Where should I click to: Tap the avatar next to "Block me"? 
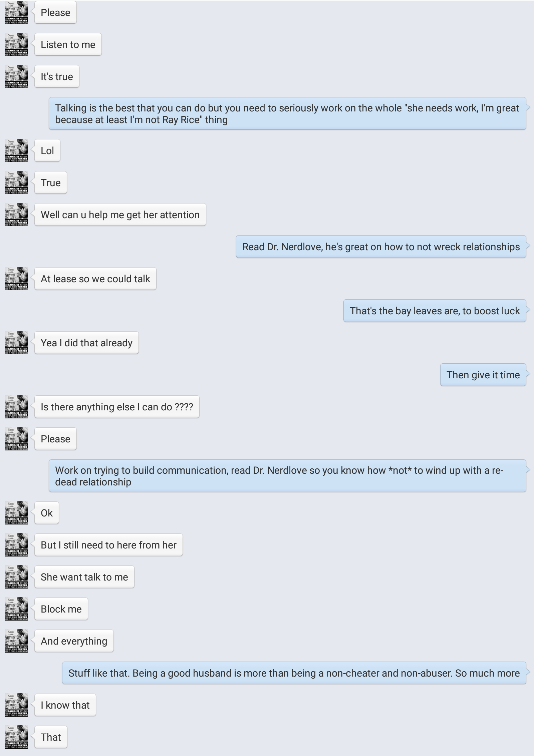(x=16, y=609)
